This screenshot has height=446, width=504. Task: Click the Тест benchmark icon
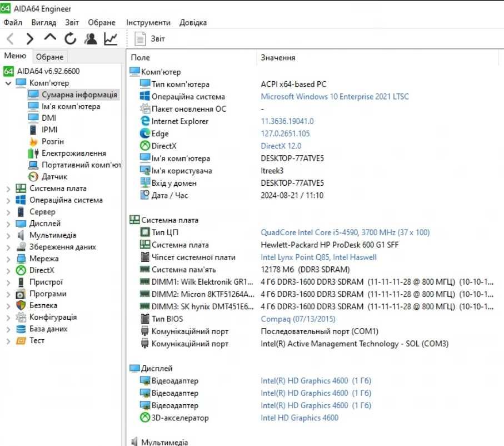[x=21, y=340]
